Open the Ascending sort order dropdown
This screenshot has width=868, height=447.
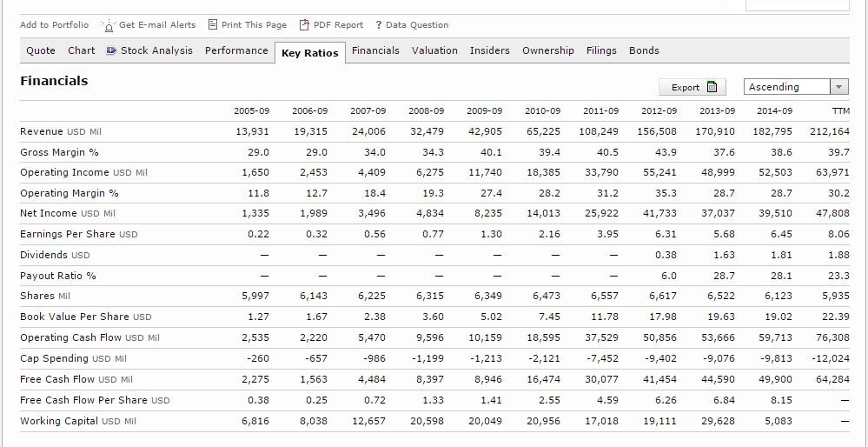796,87
